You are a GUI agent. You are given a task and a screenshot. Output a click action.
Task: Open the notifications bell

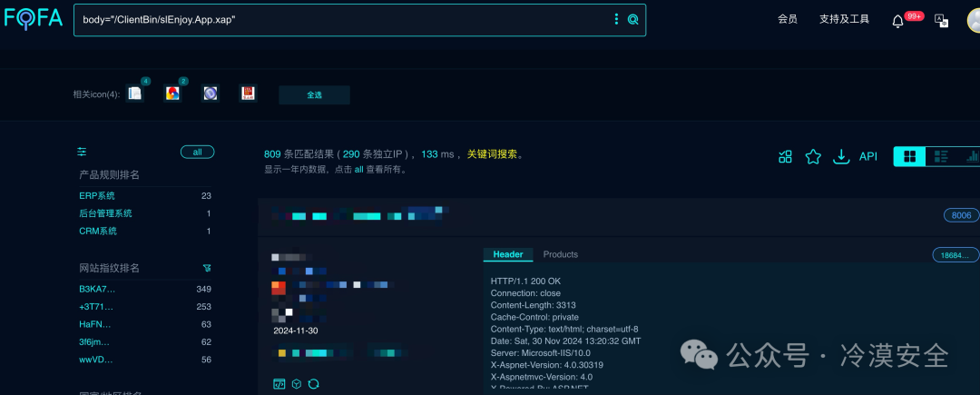(x=897, y=21)
